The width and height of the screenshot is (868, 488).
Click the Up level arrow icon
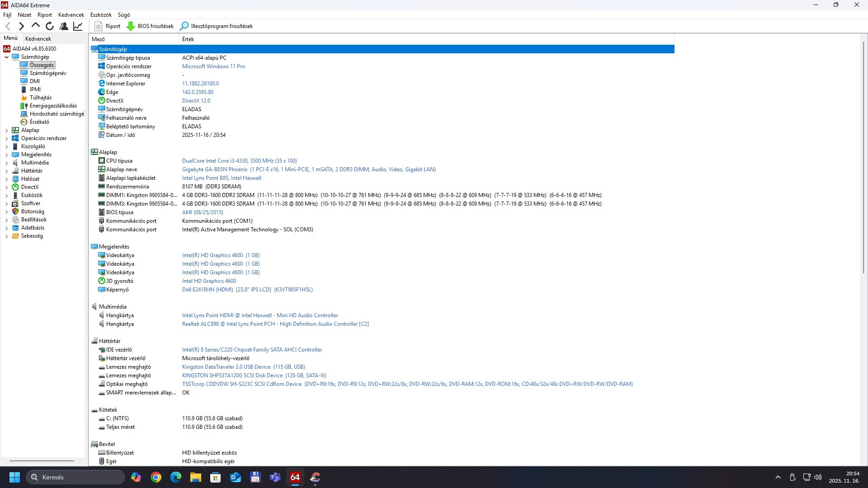[x=35, y=26]
